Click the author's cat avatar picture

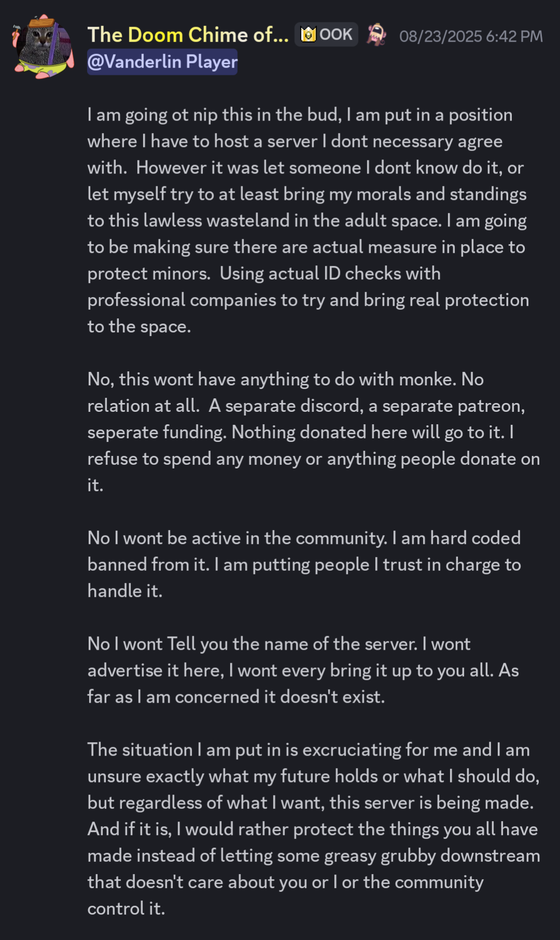pos(43,46)
